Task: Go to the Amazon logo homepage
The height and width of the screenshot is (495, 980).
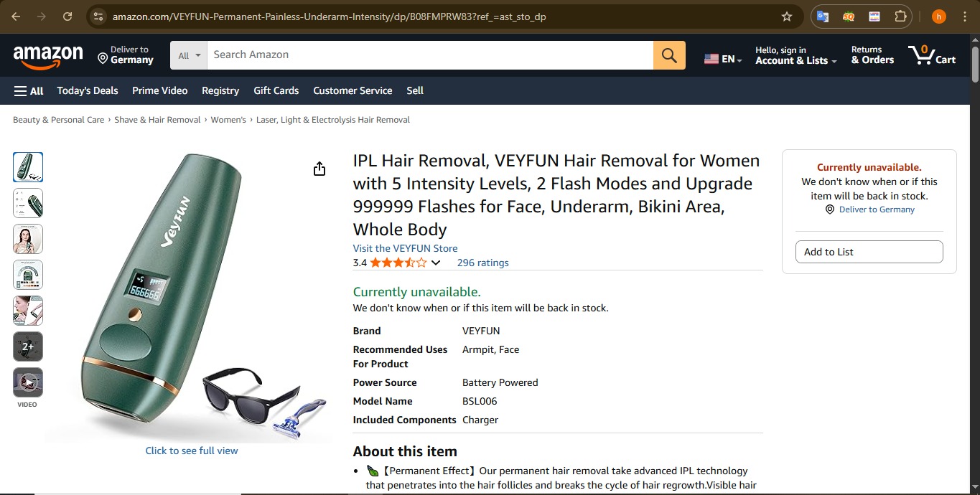Action: point(48,55)
